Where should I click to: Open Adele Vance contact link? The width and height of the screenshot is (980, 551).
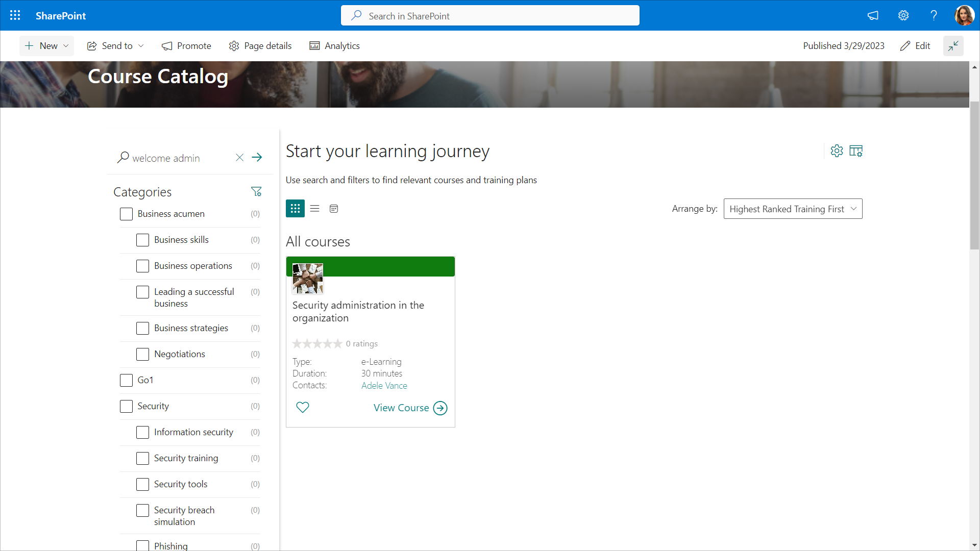tap(384, 386)
